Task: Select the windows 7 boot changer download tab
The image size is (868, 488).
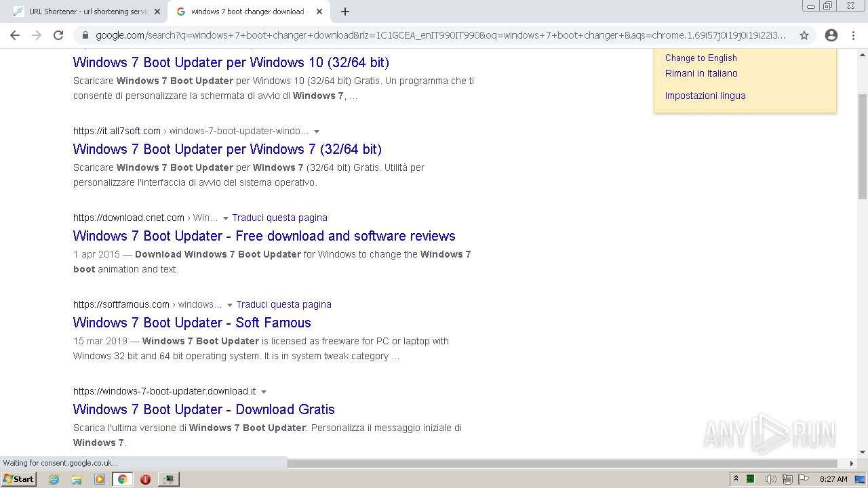Action: coord(249,12)
